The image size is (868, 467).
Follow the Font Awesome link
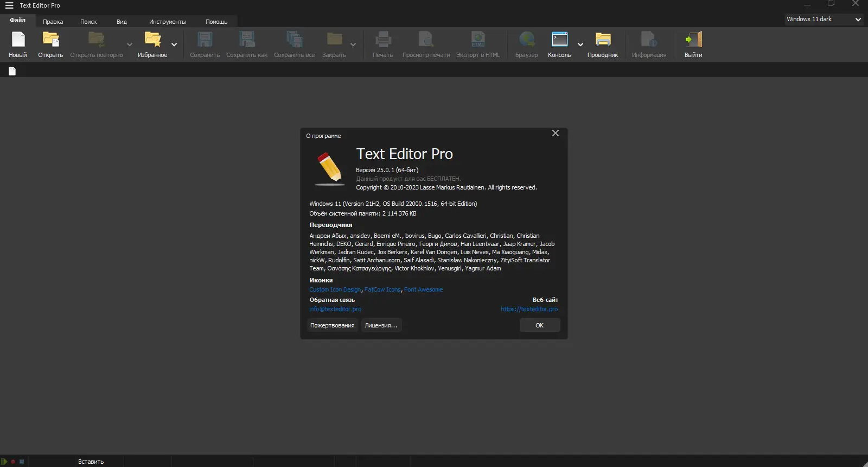[x=423, y=289]
